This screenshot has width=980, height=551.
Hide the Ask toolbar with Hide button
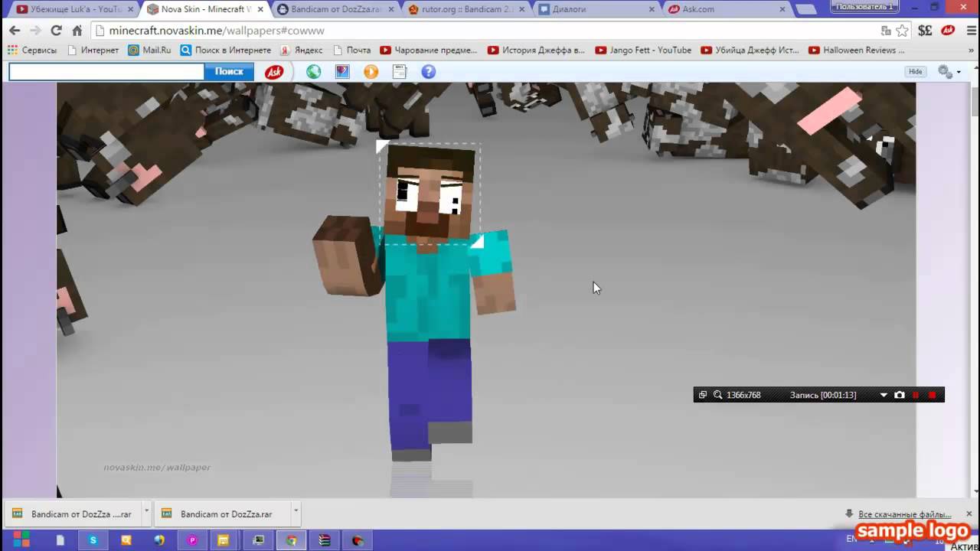(916, 71)
